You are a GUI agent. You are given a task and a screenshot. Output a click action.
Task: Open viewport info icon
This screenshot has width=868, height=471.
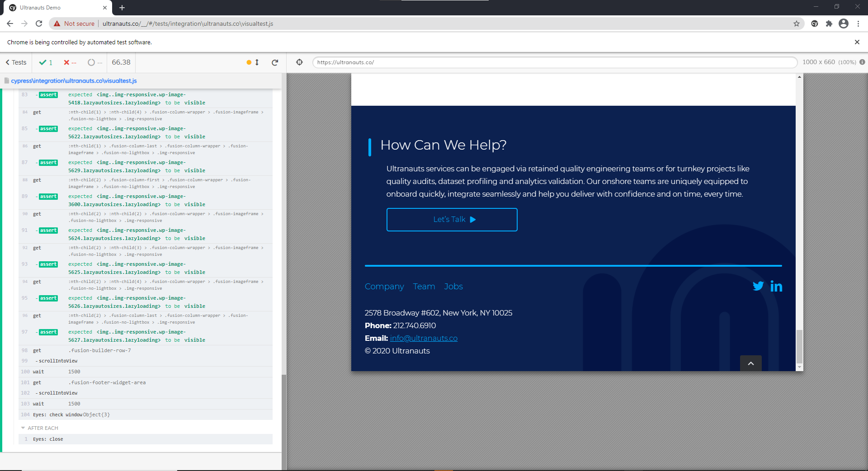click(x=862, y=62)
